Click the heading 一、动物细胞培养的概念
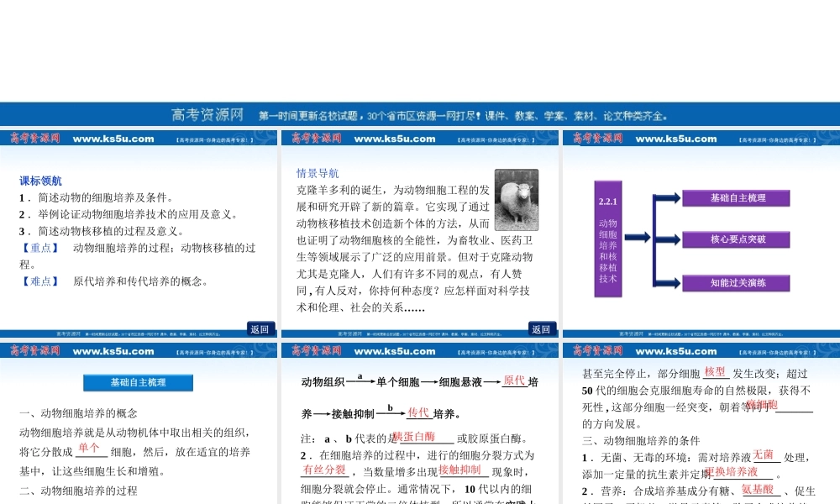The width and height of the screenshot is (840, 504). tap(78, 413)
